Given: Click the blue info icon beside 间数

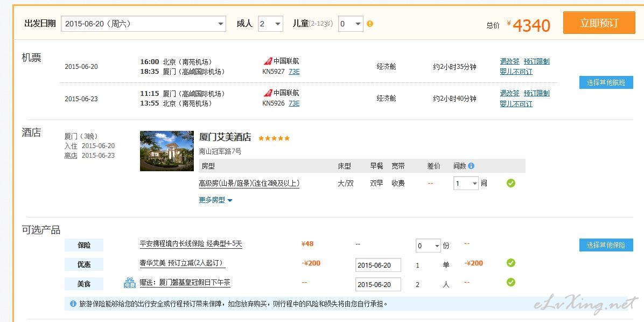Looking at the screenshot, I should pyautogui.click(x=471, y=166).
